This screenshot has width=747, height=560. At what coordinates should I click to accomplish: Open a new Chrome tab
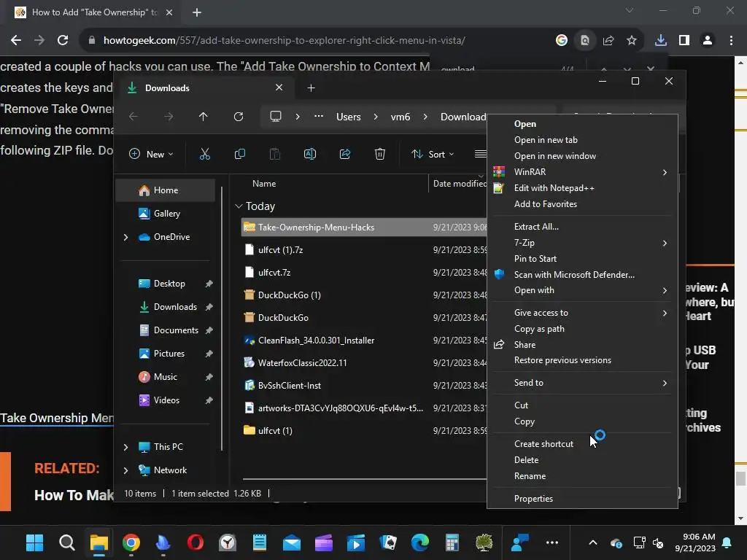pos(197,12)
